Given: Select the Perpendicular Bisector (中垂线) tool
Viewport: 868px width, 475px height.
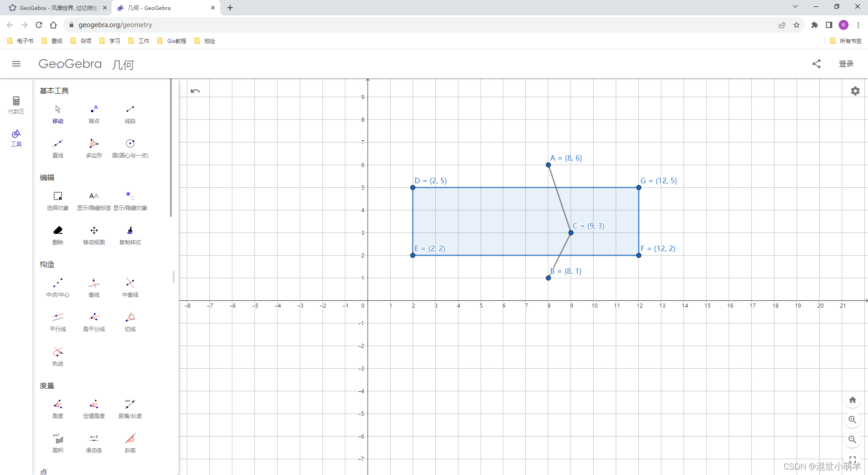Looking at the screenshot, I should [130, 288].
